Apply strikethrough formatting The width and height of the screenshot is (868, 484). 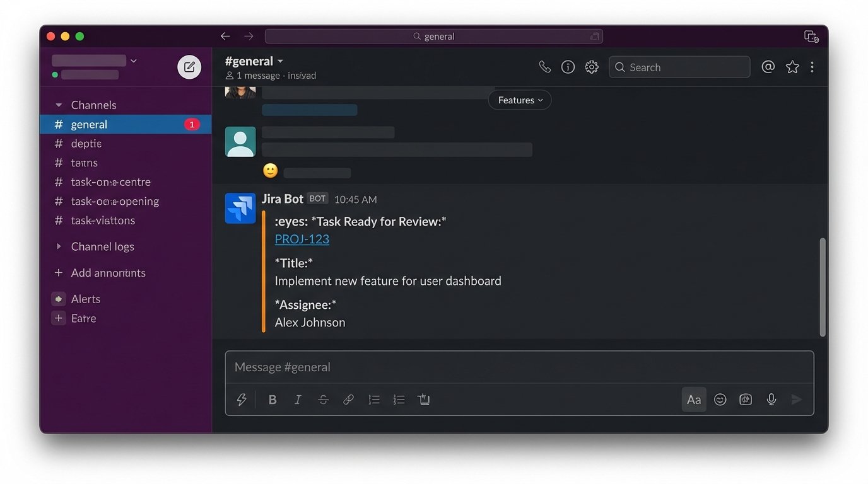coord(322,399)
